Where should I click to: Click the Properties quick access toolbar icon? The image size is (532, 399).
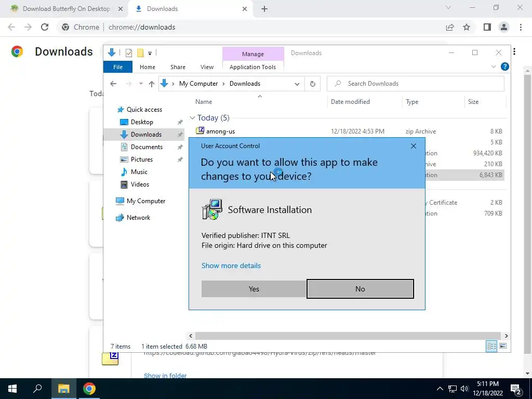click(x=129, y=53)
